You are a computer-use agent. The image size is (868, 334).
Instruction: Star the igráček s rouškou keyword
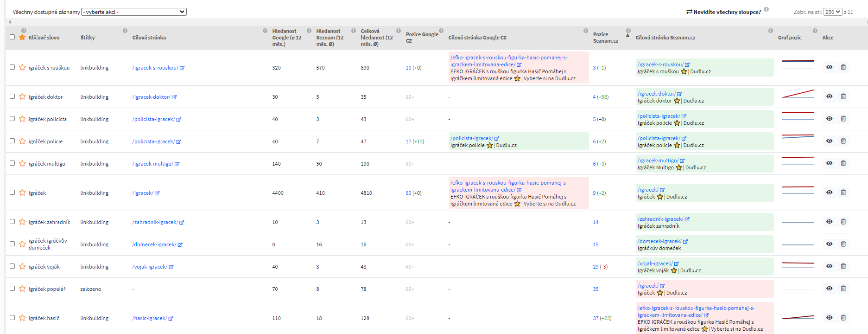[22, 67]
